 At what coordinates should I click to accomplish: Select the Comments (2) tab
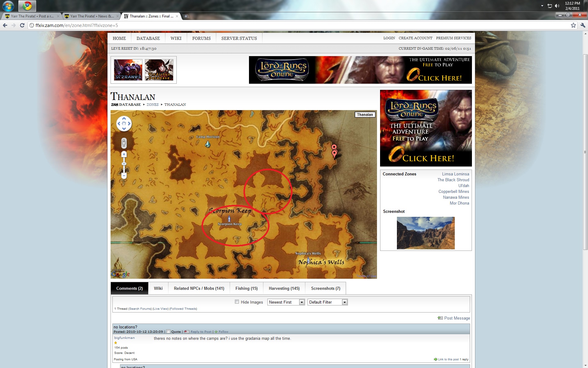130,288
